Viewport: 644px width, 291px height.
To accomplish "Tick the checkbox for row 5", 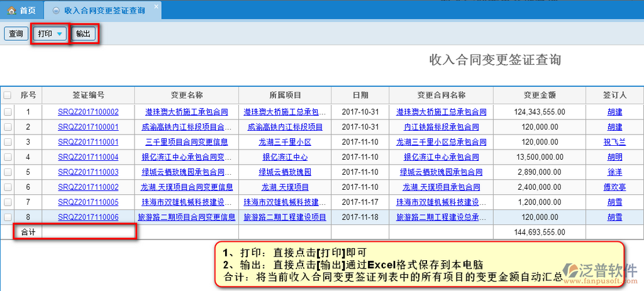I will [8, 172].
